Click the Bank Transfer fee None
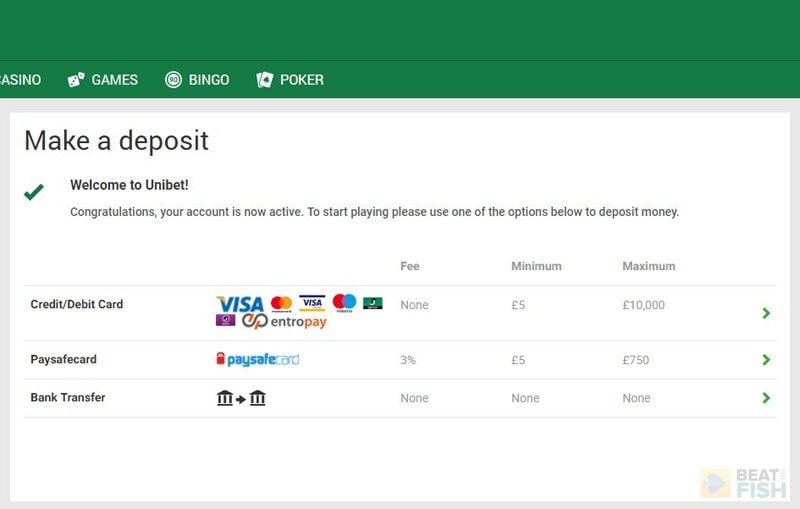 pyautogui.click(x=414, y=398)
